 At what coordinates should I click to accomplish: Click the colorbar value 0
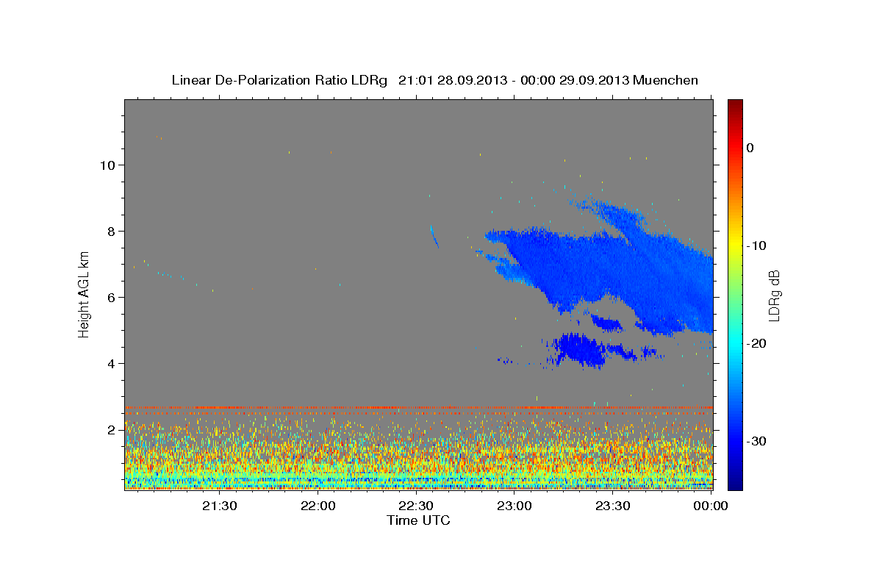click(750, 148)
